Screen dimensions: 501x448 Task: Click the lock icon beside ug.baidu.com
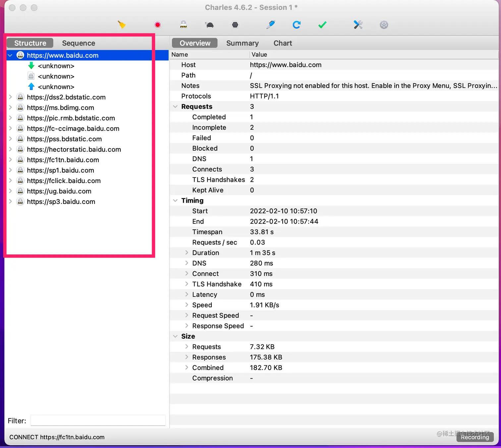tap(20, 191)
